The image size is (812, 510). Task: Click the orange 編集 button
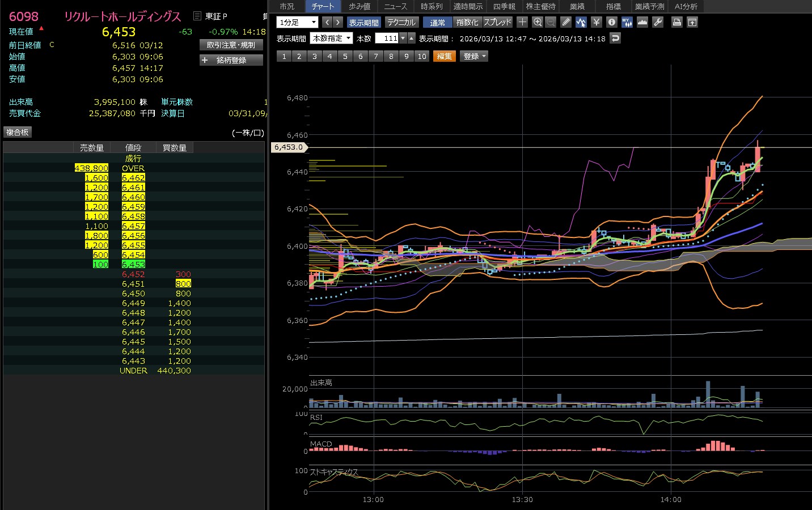[x=445, y=56]
